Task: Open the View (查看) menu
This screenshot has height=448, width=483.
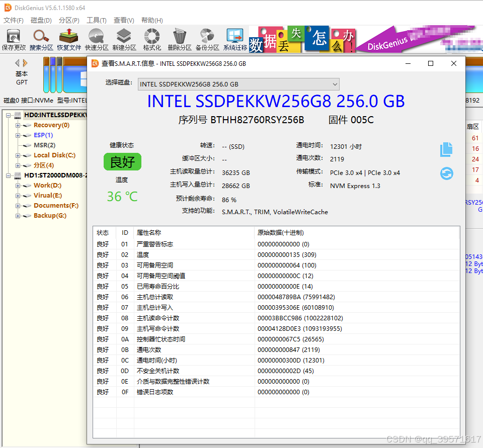Action: click(x=124, y=20)
